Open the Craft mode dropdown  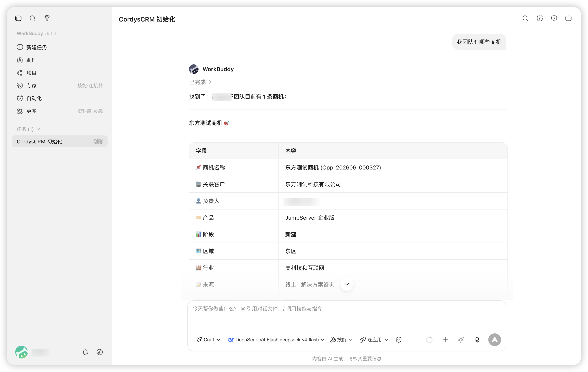tap(208, 340)
